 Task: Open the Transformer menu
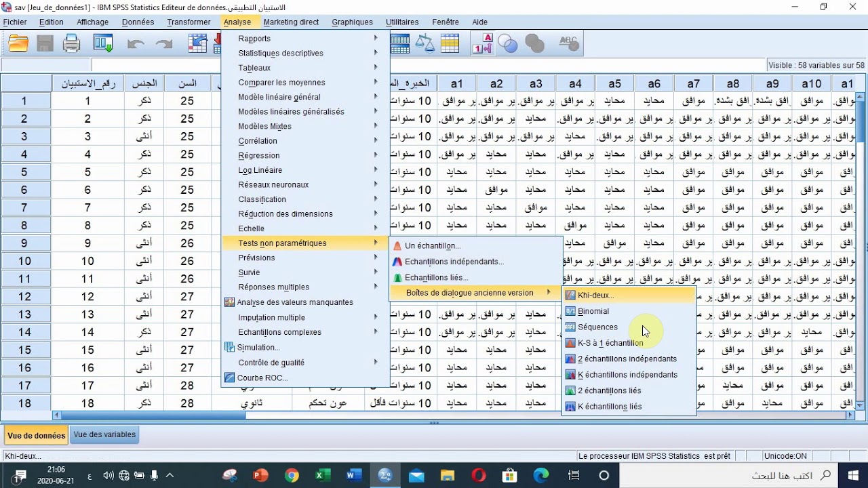click(189, 22)
